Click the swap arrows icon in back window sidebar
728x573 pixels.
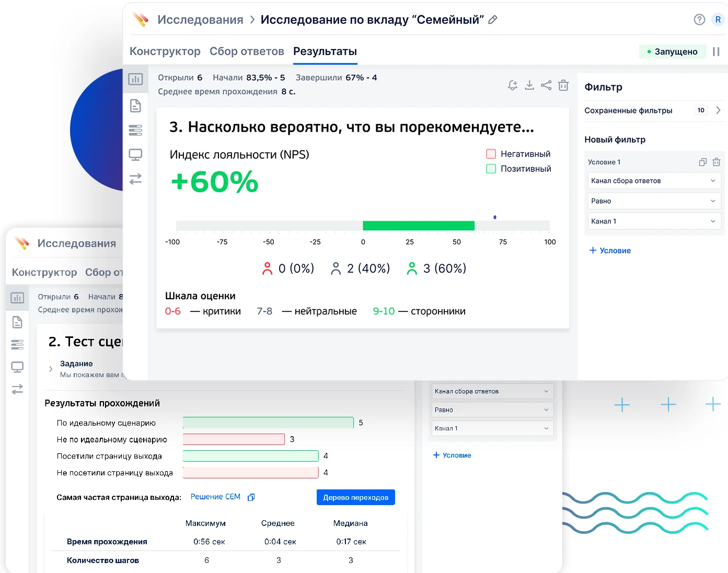[17, 389]
